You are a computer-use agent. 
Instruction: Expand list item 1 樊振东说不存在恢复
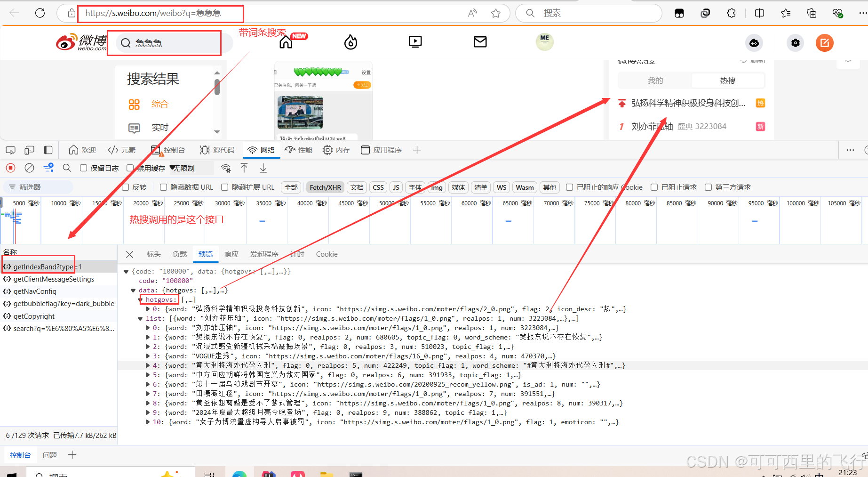(148, 338)
